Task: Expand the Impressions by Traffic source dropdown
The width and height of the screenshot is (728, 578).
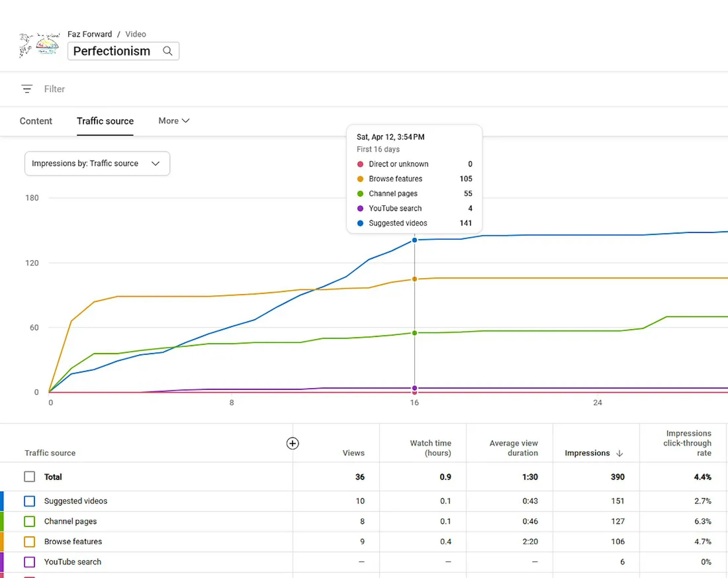Action: [97, 163]
